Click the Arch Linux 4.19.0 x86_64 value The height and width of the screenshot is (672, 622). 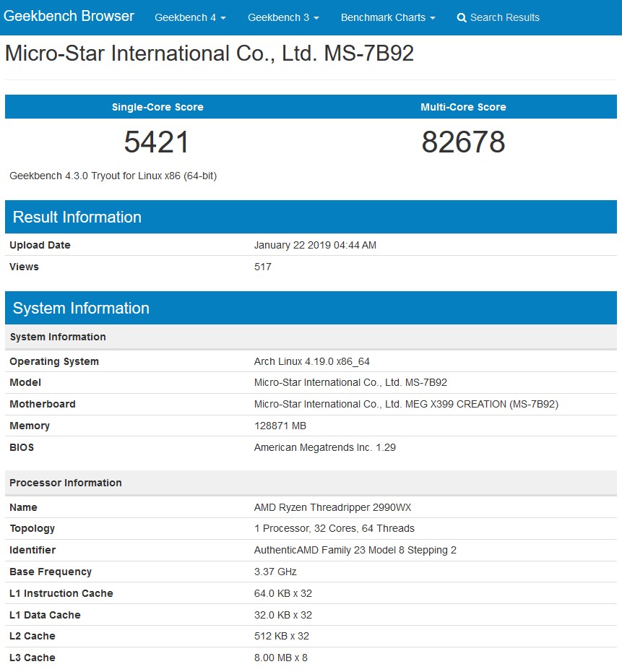(312, 361)
